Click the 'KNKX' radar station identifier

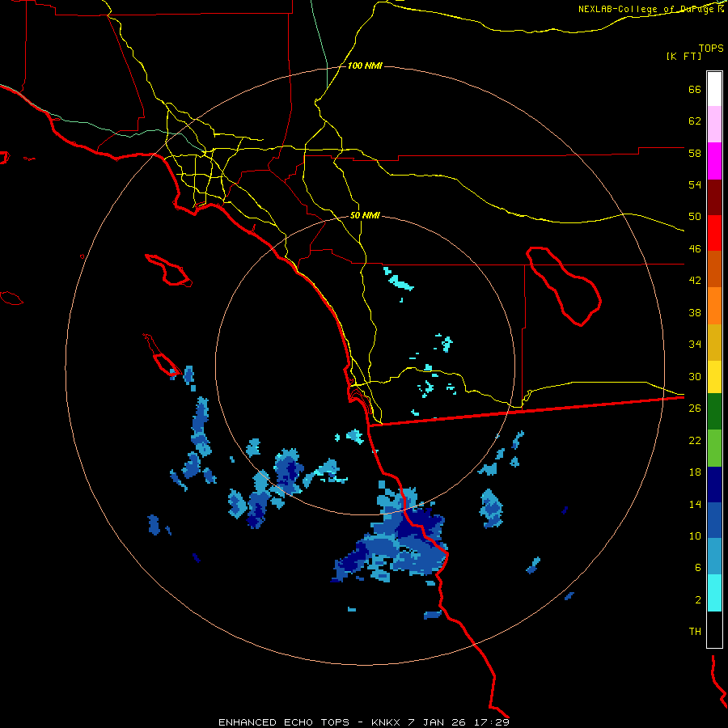coord(387,722)
